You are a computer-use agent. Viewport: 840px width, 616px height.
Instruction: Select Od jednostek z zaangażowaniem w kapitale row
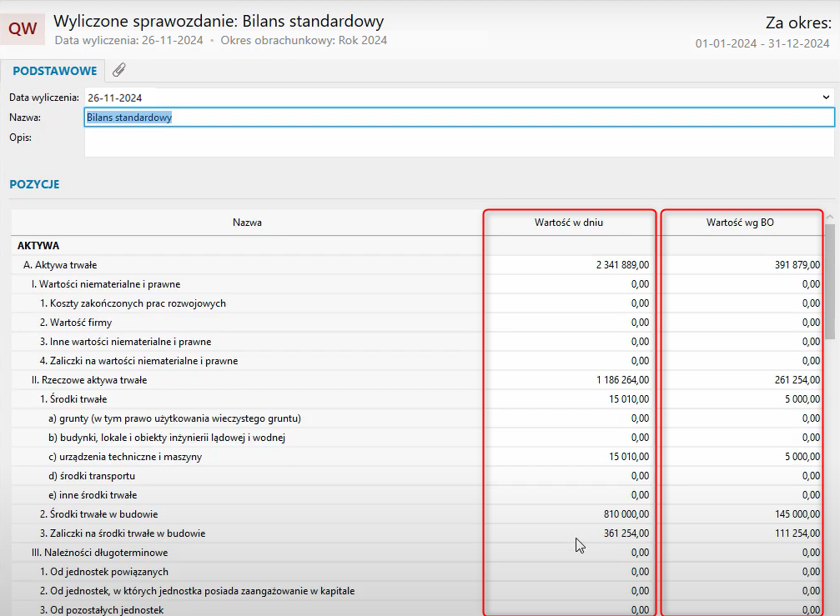pyautogui.click(x=417, y=591)
